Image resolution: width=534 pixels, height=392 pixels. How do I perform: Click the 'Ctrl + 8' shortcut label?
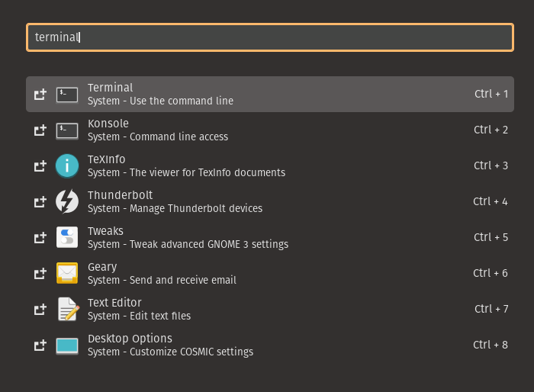491,345
